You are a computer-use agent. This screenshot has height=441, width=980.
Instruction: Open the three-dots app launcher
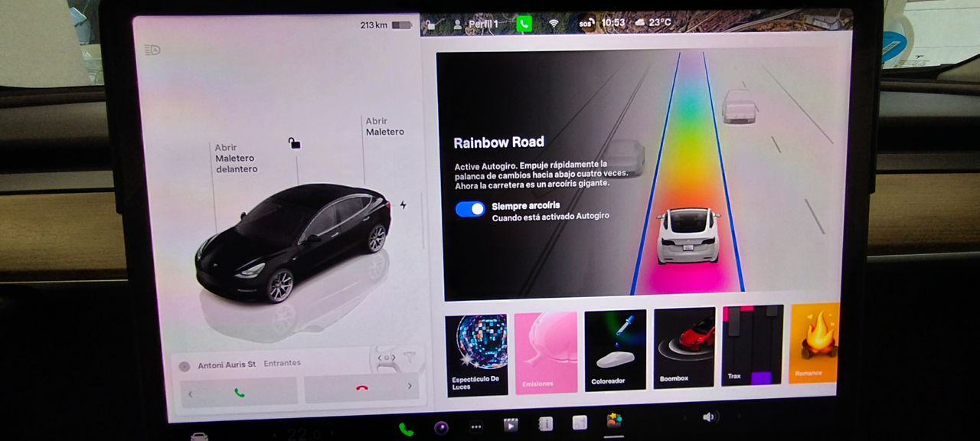click(476, 426)
